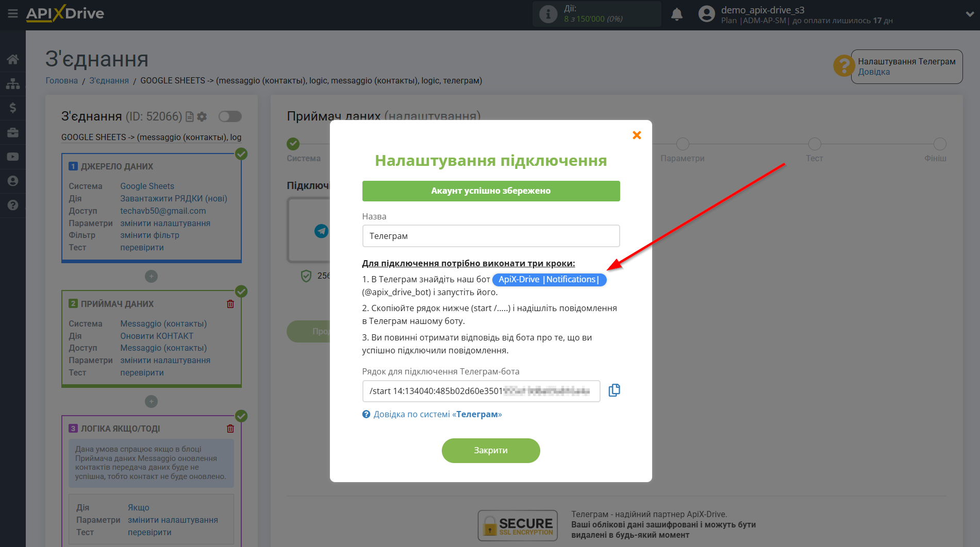Open the notifications bell

click(676, 14)
